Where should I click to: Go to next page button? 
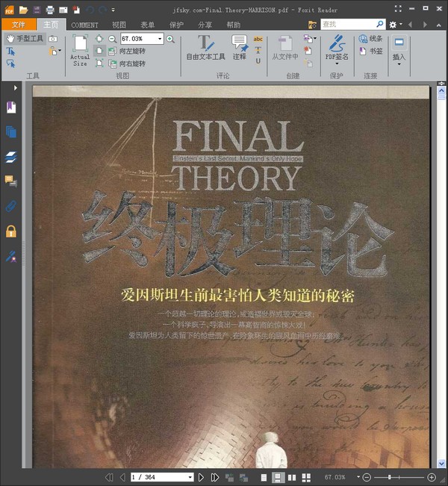click(201, 477)
